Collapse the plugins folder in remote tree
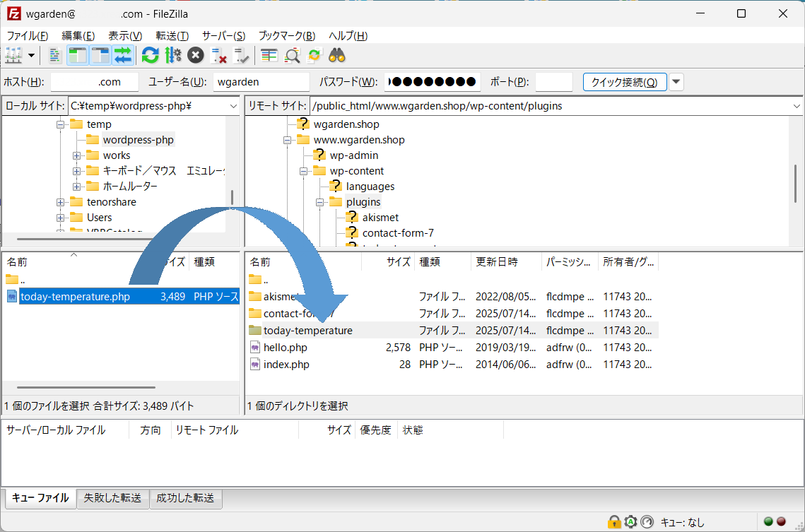Viewport: 805px width, 532px height. [319, 202]
